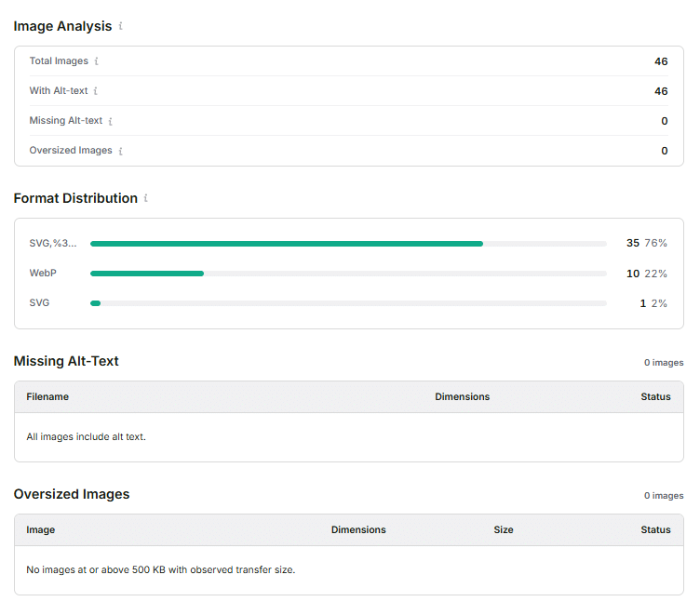Click the Format Distribution heading text
The image size is (700, 615).
click(75, 198)
